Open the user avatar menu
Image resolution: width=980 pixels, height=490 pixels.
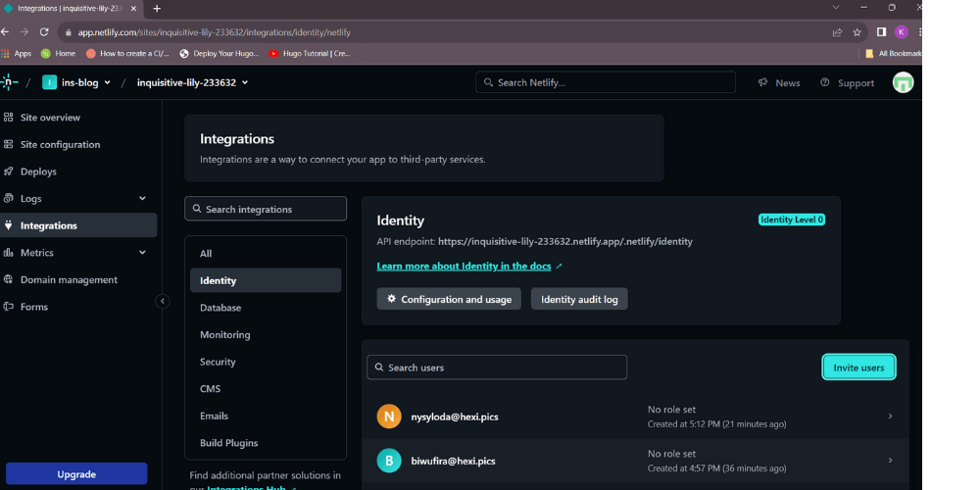pyautogui.click(x=904, y=82)
